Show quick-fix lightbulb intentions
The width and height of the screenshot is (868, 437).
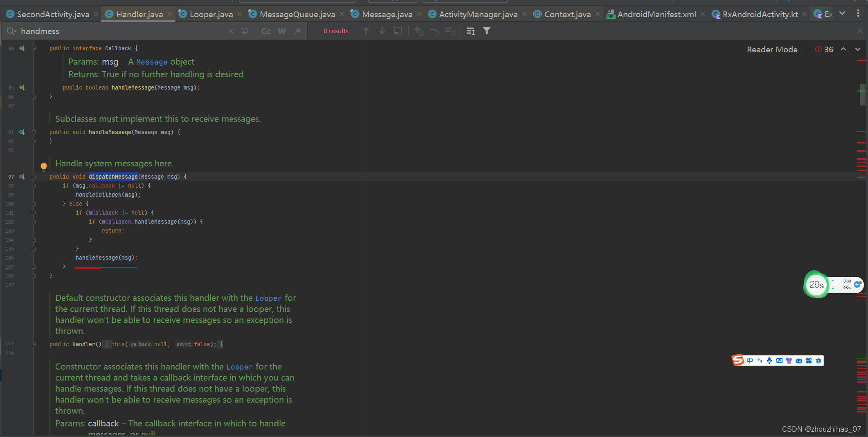tap(44, 166)
